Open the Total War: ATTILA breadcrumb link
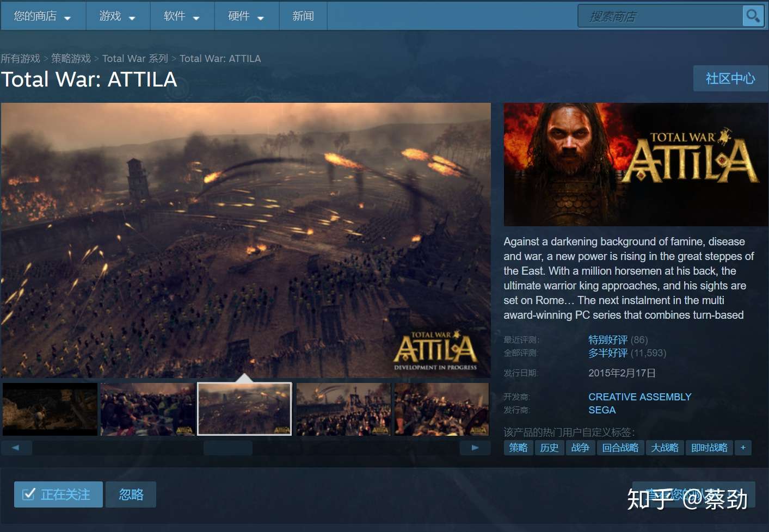 (x=220, y=58)
